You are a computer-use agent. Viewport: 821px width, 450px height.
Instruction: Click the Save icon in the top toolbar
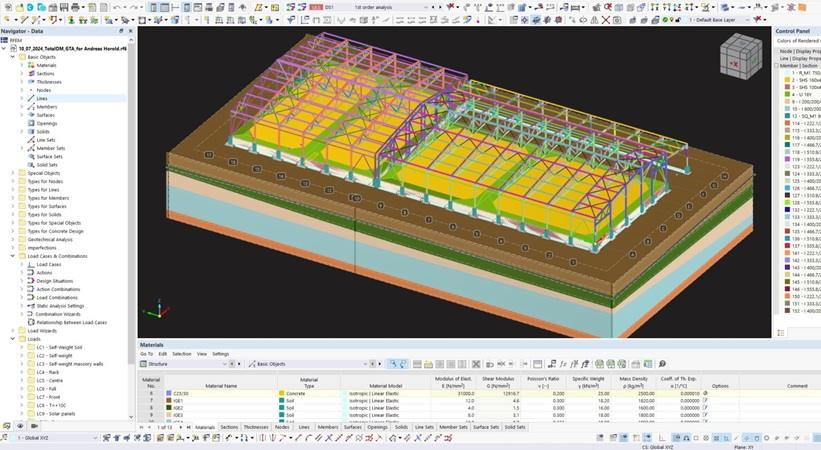point(63,7)
